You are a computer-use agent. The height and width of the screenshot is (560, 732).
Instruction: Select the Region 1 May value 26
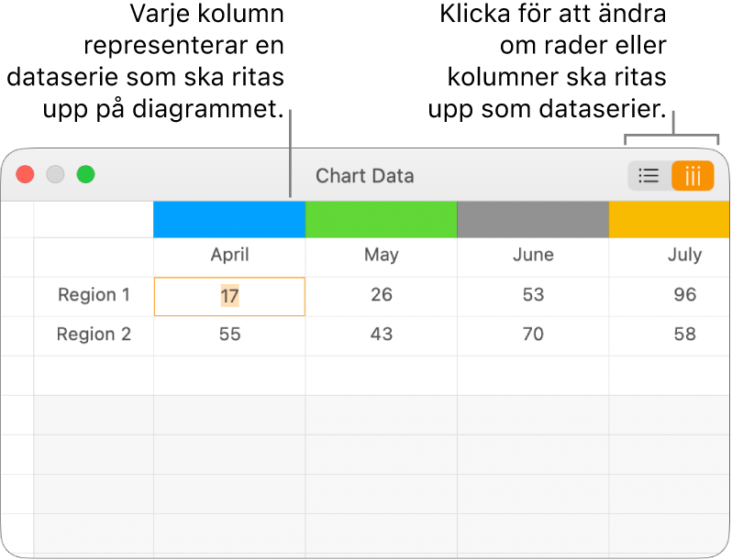tap(381, 295)
